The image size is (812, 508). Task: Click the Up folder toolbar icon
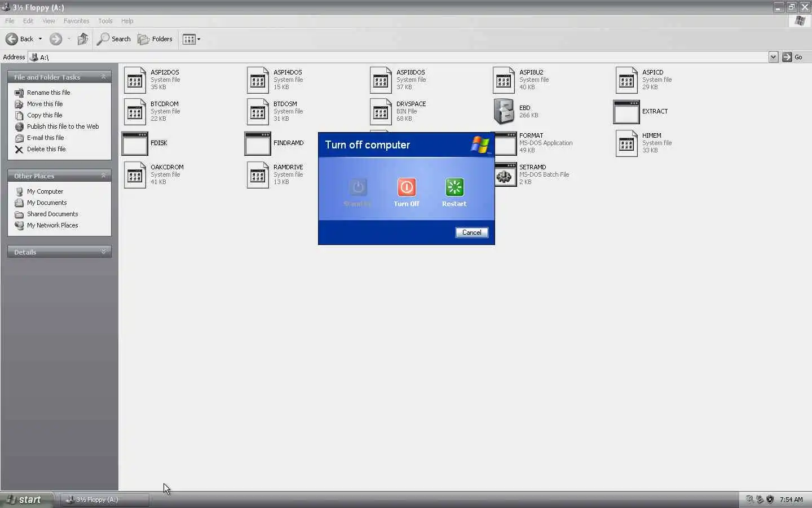pos(83,39)
